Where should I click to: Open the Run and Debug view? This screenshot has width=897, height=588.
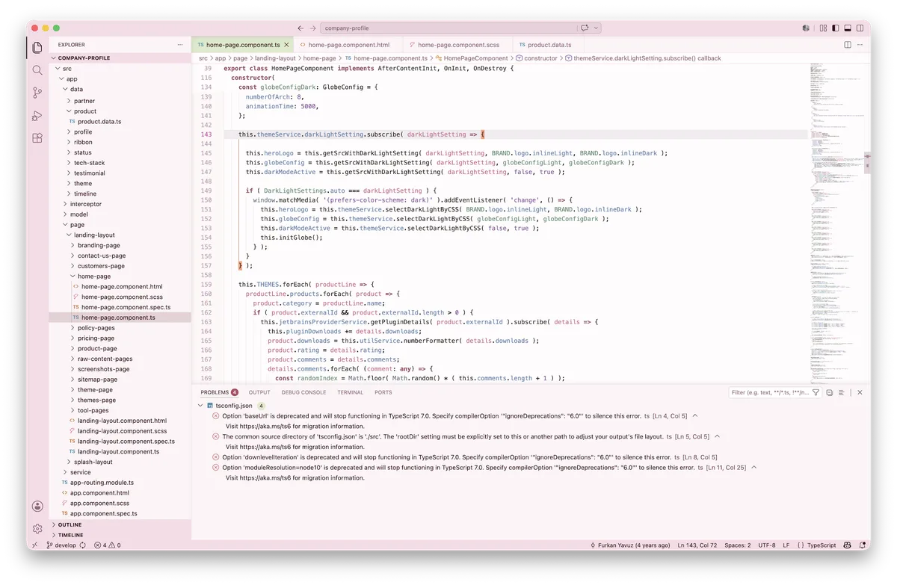pos(37,116)
